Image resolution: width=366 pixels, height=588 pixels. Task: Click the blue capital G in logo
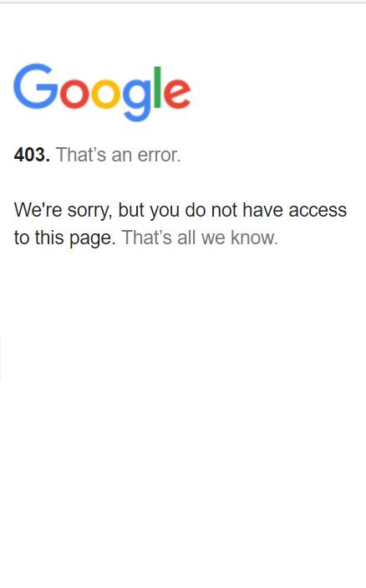[36, 86]
